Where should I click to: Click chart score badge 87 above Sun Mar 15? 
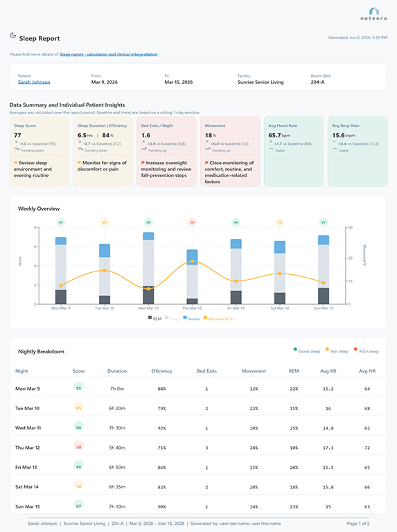tap(324, 222)
